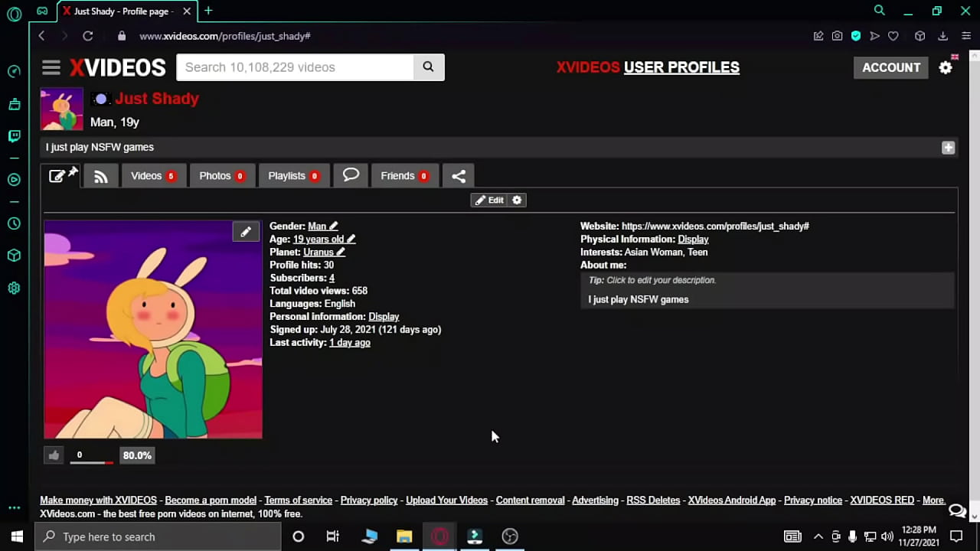This screenshot has width=980, height=551.
Task: Click the rating bar below the profile picture
Action: (x=92, y=461)
